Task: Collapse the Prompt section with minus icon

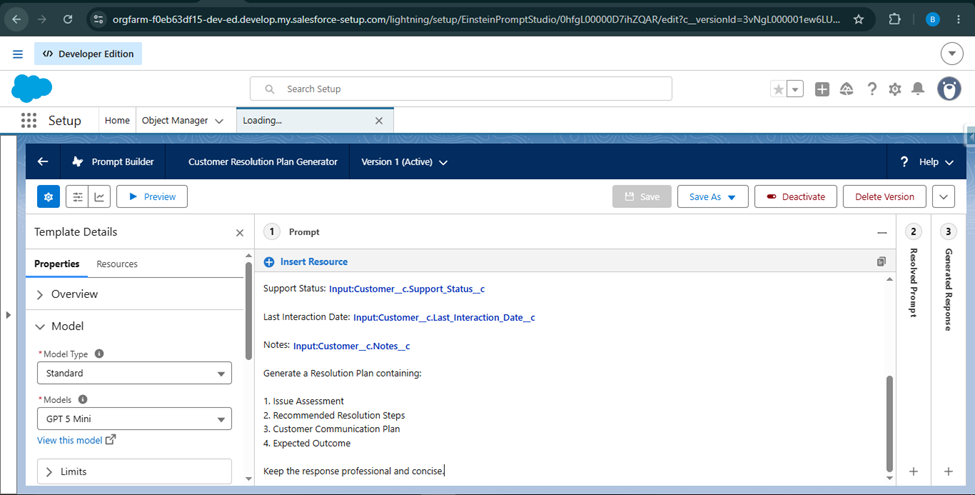Action: (882, 233)
